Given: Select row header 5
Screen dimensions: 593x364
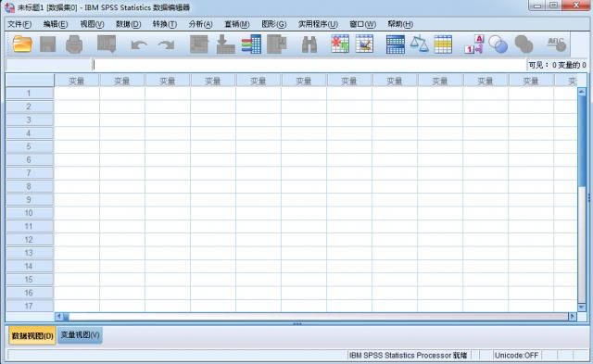Looking at the screenshot, I should coord(30,146).
